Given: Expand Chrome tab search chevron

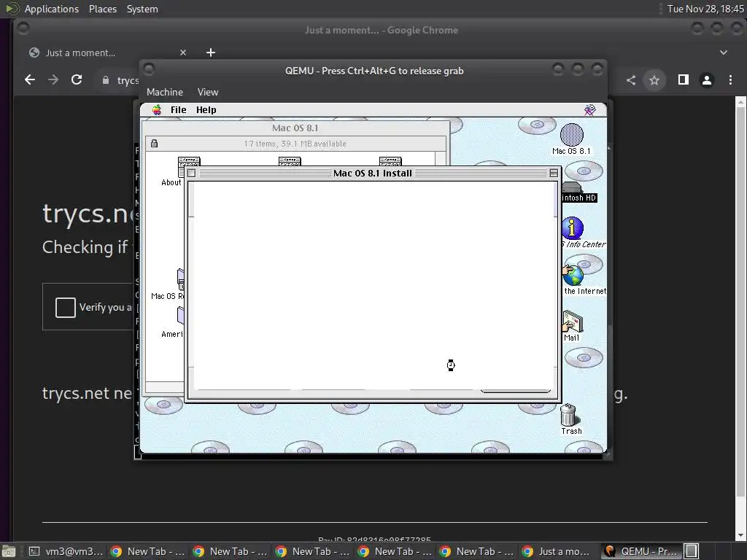Looking at the screenshot, I should tap(724, 52).
